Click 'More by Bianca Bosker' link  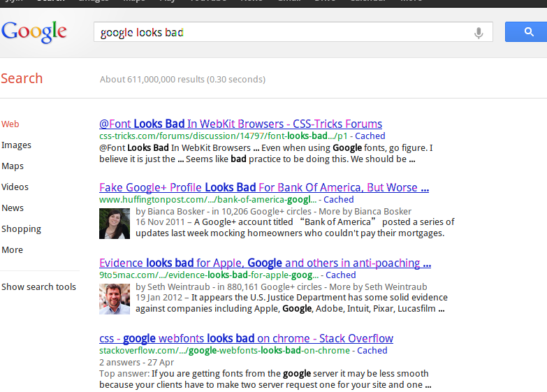(x=365, y=211)
